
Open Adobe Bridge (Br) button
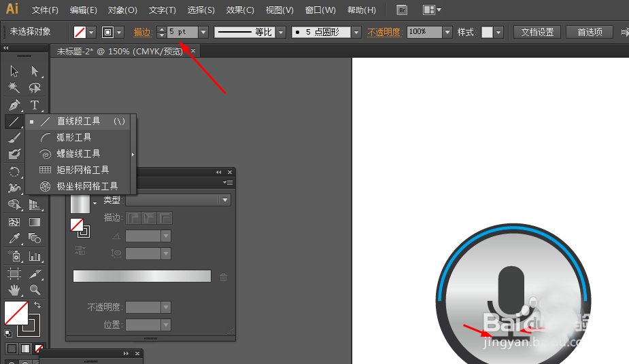pyautogui.click(x=402, y=10)
